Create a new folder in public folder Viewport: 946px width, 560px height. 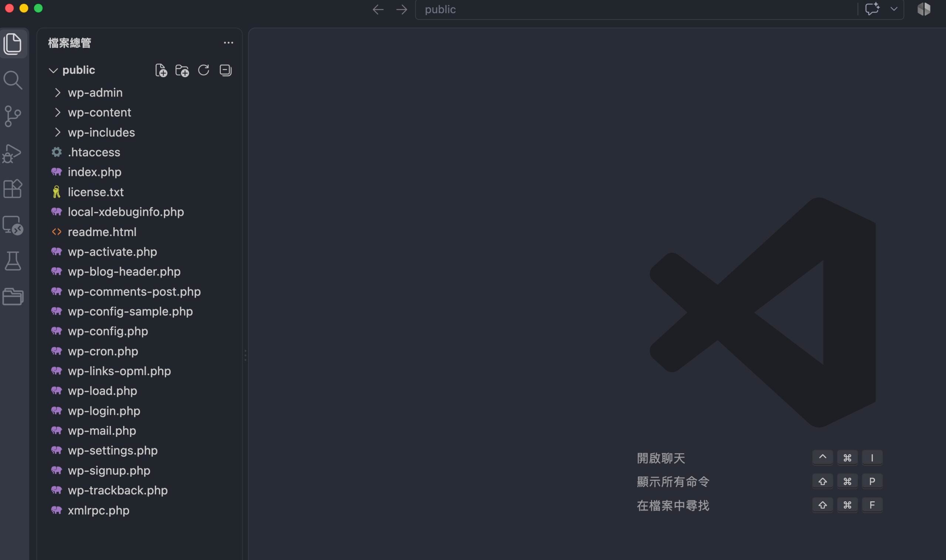182,71
